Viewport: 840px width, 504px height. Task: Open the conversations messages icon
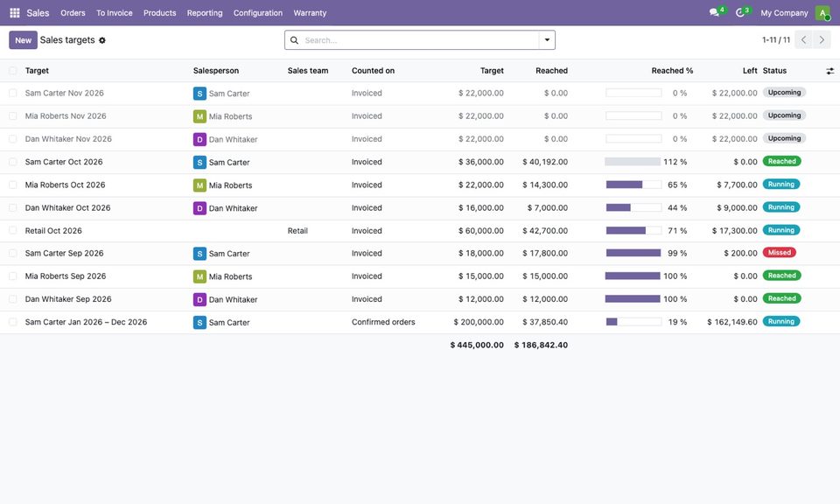pyautogui.click(x=714, y=12)
